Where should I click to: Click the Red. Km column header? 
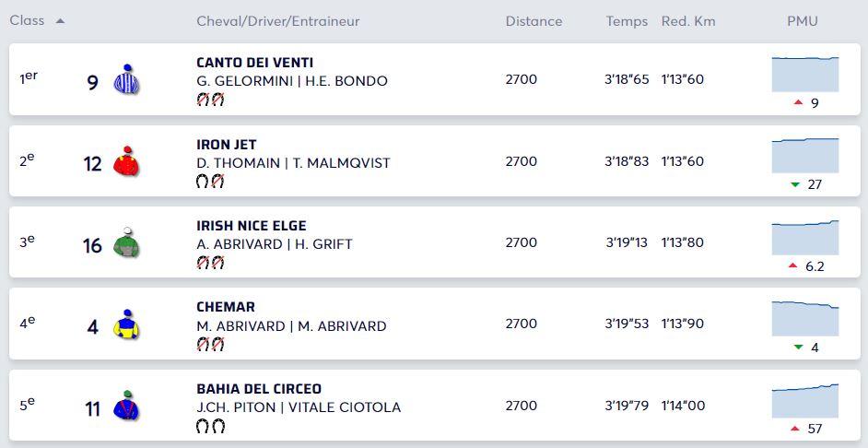point(687,21)
